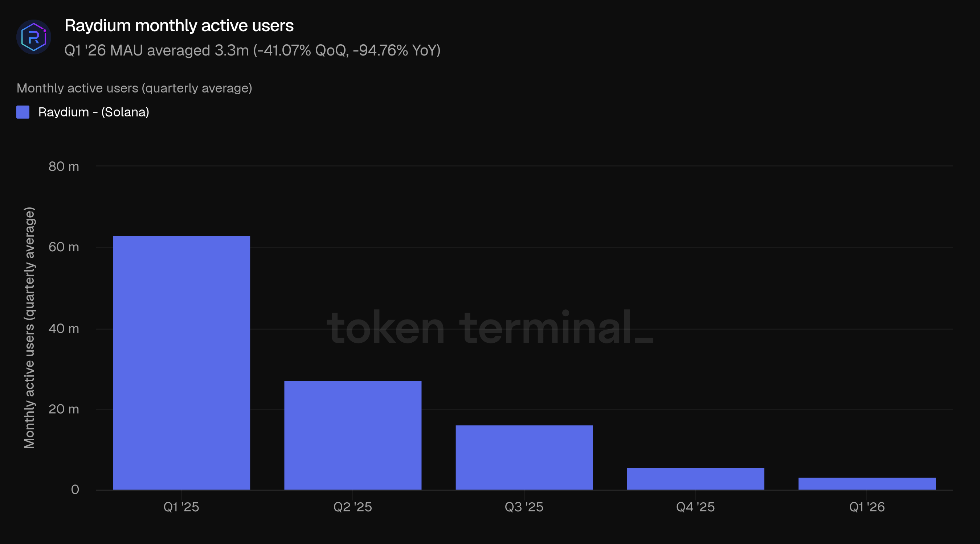Select the Q1 '25 bar
The height and width of the screenshot is (544, 980).
point(181,363)
